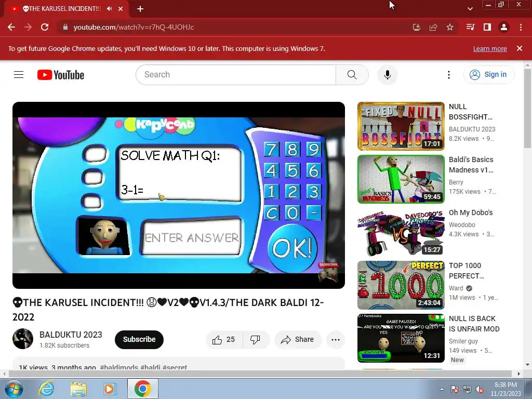Image resolution: width=532 pixels, height=399 pixels.
Task: Click the share this page icon
Action: 433,27
